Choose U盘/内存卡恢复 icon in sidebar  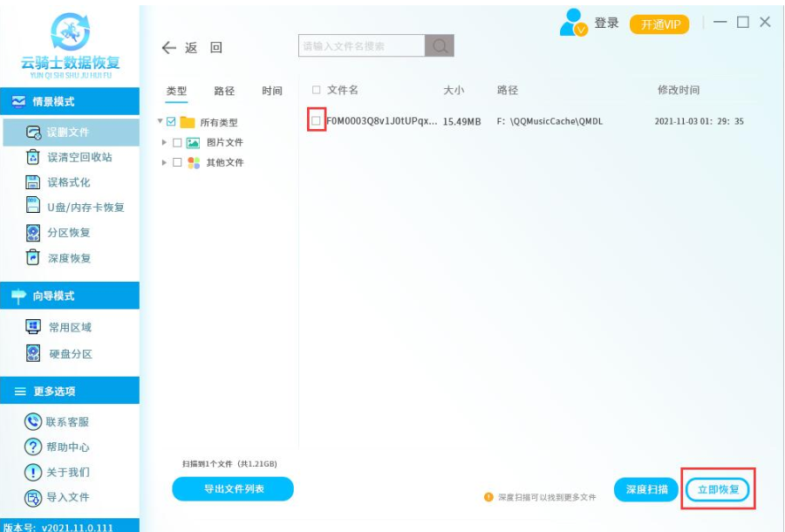tap(34, 207)
